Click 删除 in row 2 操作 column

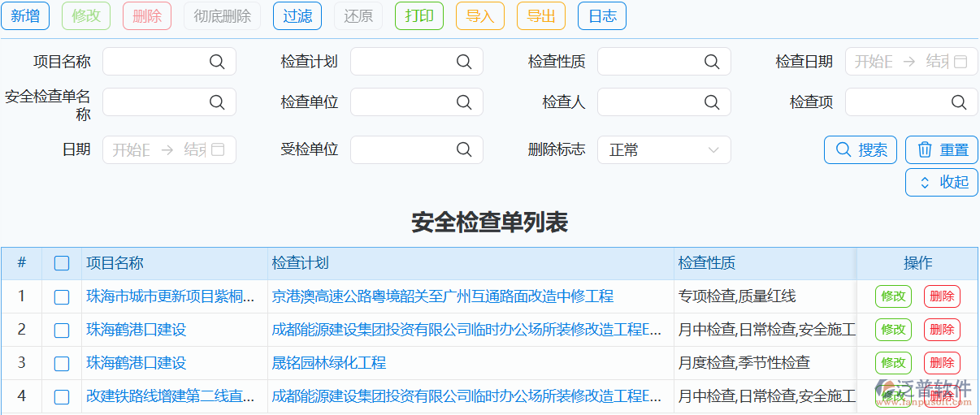tap(942, 330)
